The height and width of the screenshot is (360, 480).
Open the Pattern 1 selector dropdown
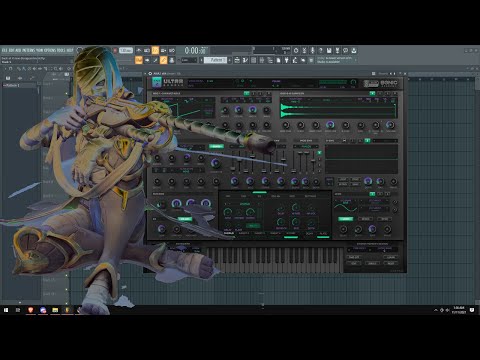click(x=215, y=60)
